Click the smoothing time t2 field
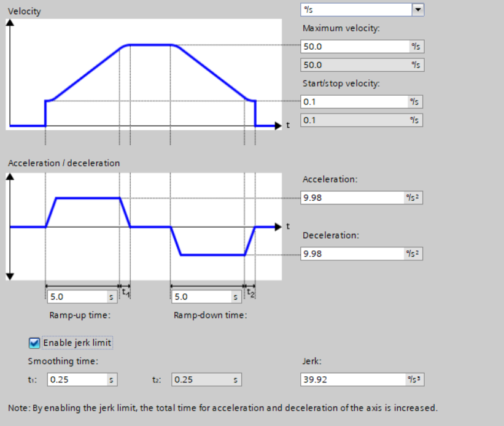Viewport: 504px width, 426px height. click(x=207, y=380)
